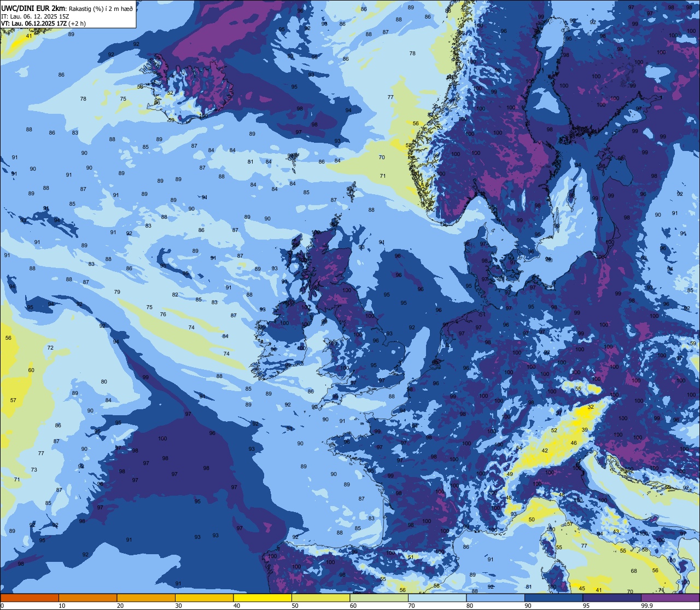Click the "42" humidity value in the yellow Alps area

click(545, 451)
